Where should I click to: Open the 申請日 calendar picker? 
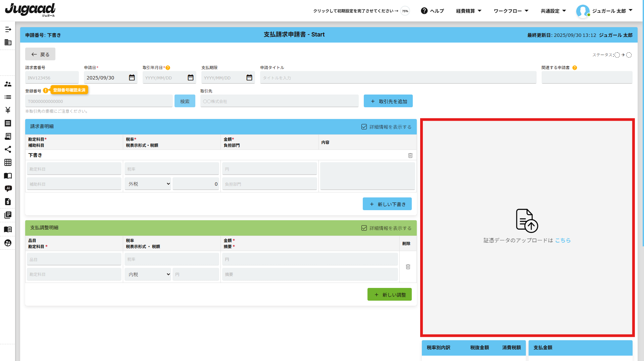tap(132, 78)
